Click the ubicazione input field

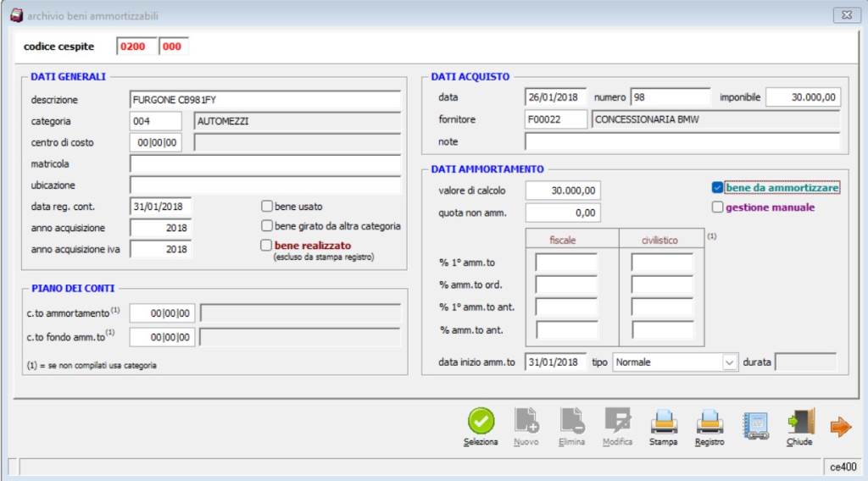(x=265, y=185)
